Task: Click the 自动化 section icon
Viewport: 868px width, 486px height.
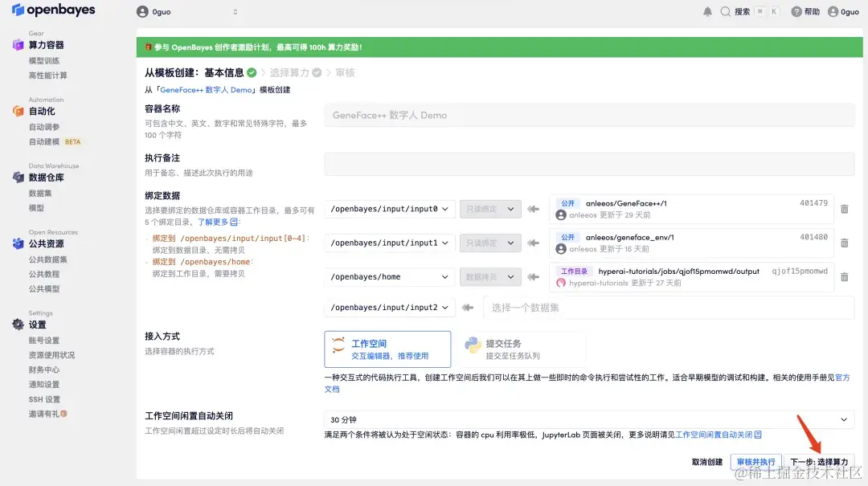Action: pos(18,112)
